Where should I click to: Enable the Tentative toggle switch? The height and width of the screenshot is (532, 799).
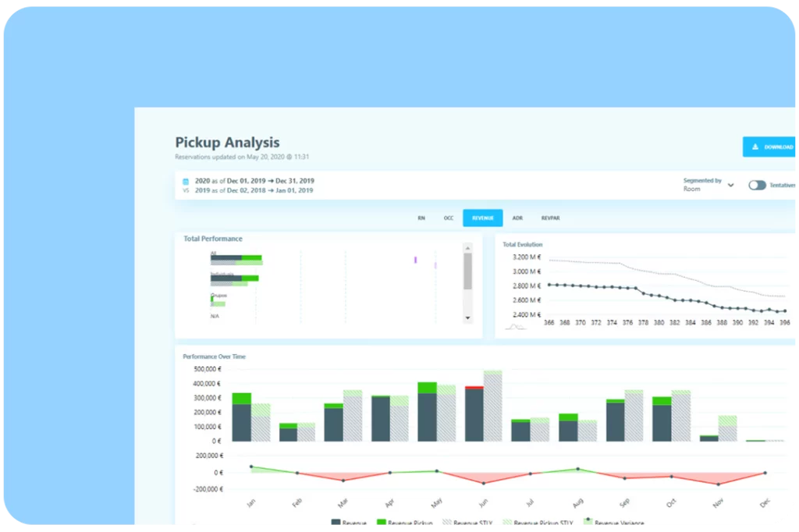tap(757, 185)
